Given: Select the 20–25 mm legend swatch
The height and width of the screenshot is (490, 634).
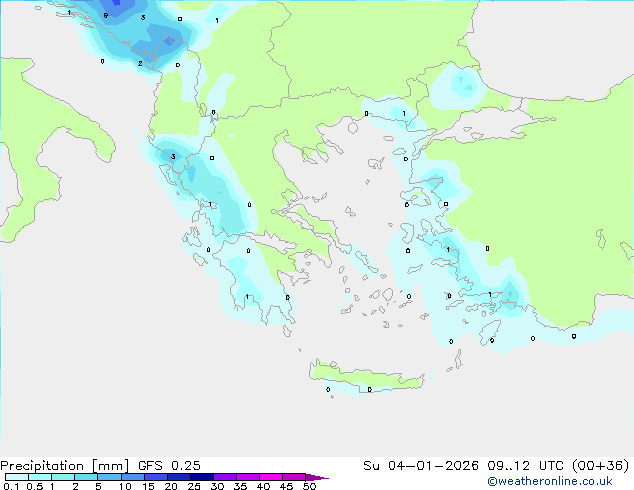Looking at the screenshot, I should [178, 477].
